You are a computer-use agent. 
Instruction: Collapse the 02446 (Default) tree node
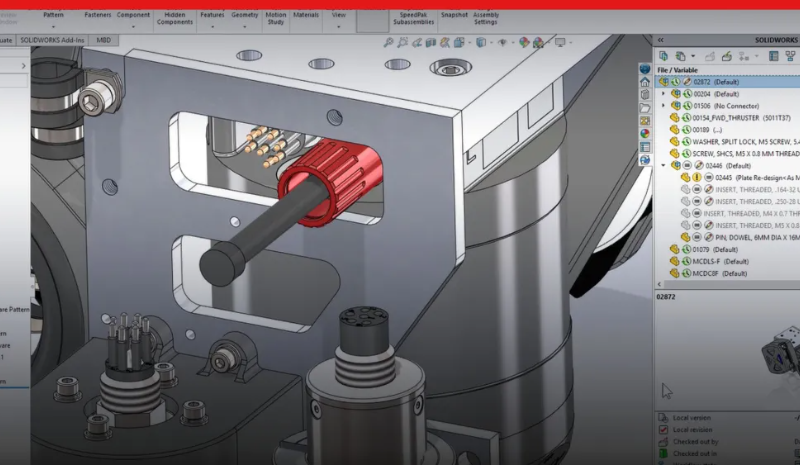(662, 165)
